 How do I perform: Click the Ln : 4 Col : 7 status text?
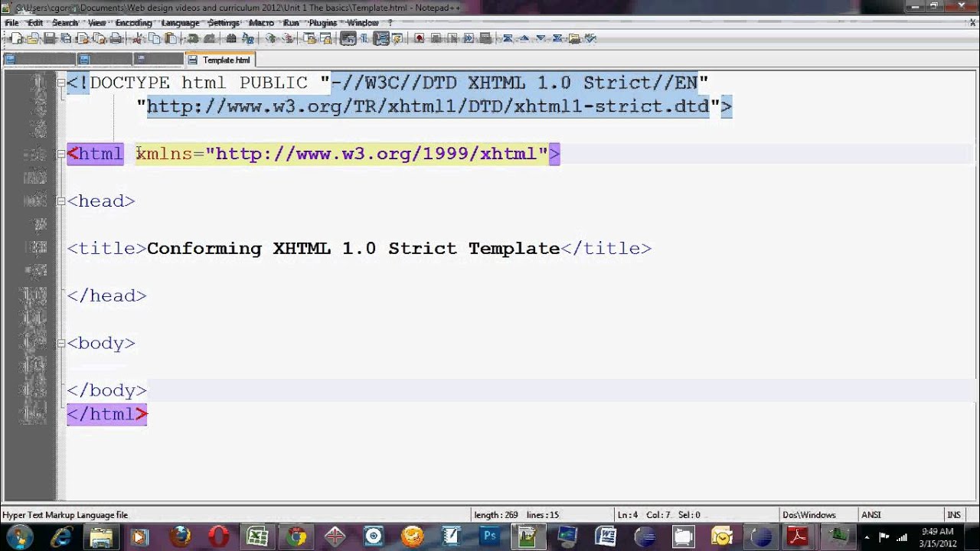click(x=644, y=515)
